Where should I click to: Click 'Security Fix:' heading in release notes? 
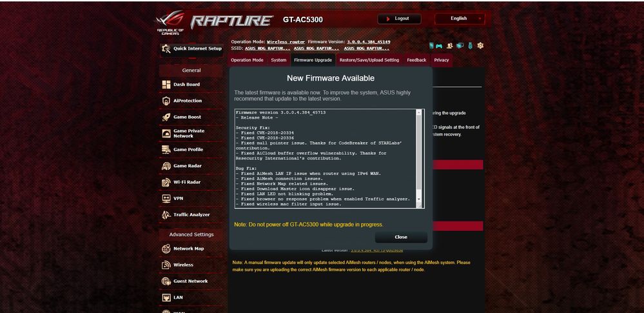252,128
